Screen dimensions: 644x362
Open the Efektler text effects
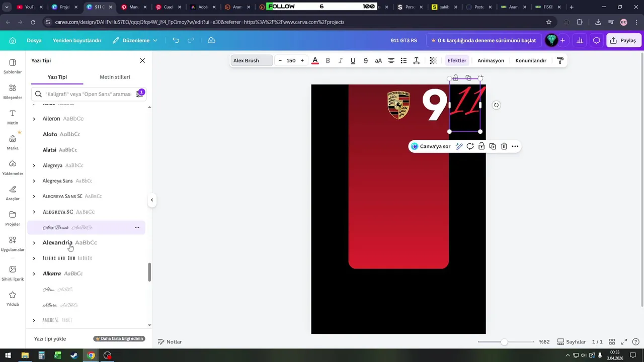tap(457, 60)
